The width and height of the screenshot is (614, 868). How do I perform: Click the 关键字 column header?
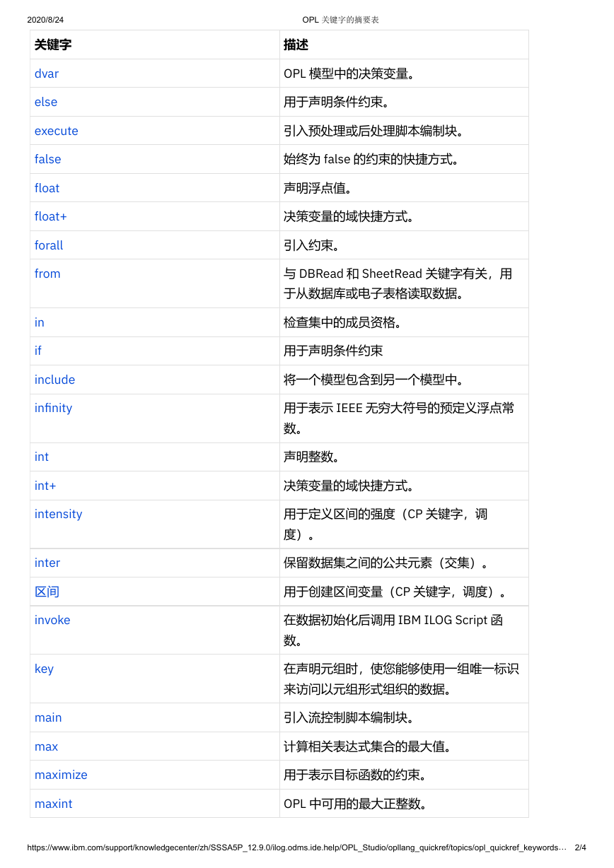[x=53, y=45]
